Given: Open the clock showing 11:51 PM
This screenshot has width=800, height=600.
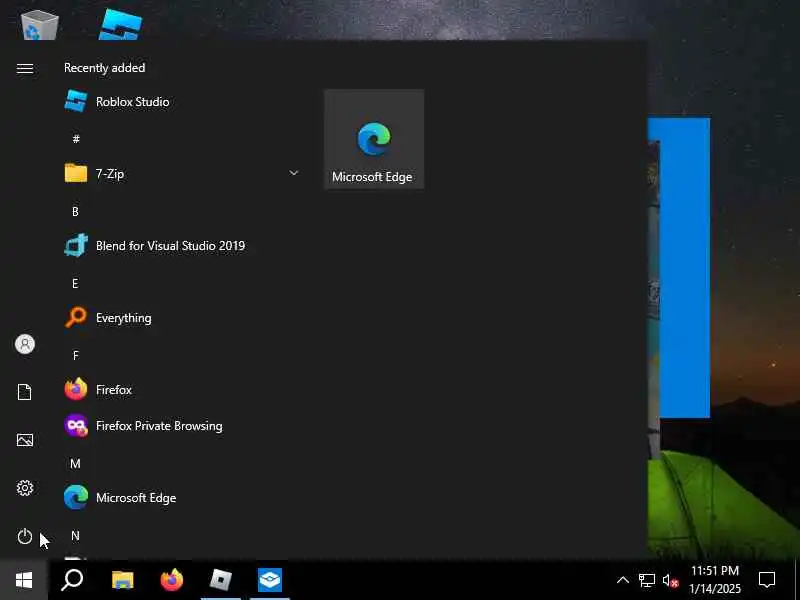Looking at the screenshot, I should point(715,580).
